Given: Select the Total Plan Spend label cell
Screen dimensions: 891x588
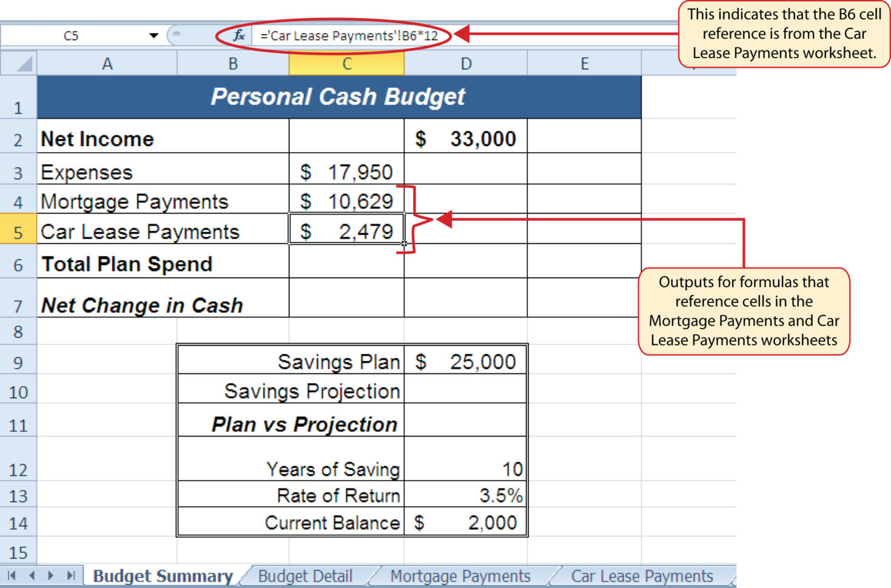Looking at the screenshot, I should tap(163, 261).
